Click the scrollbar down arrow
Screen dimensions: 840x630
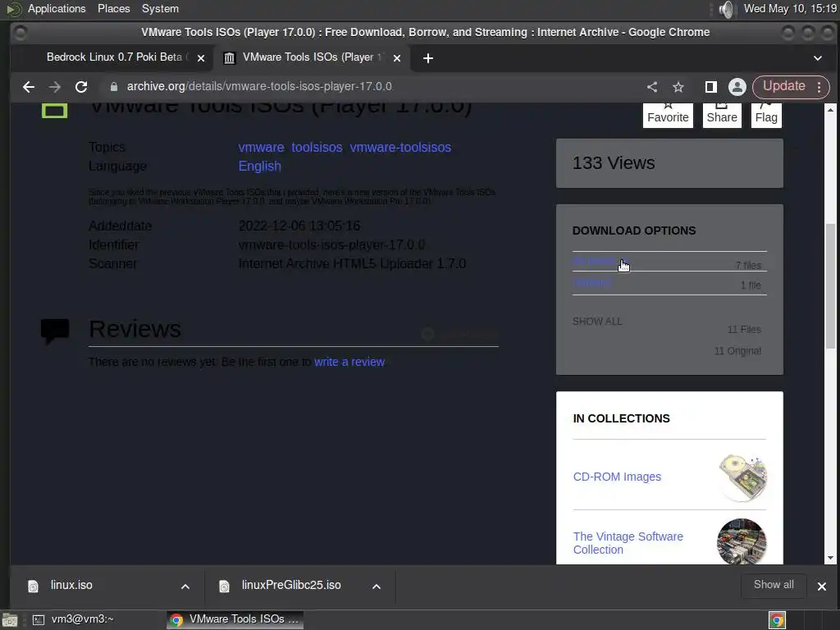[830, 558]
